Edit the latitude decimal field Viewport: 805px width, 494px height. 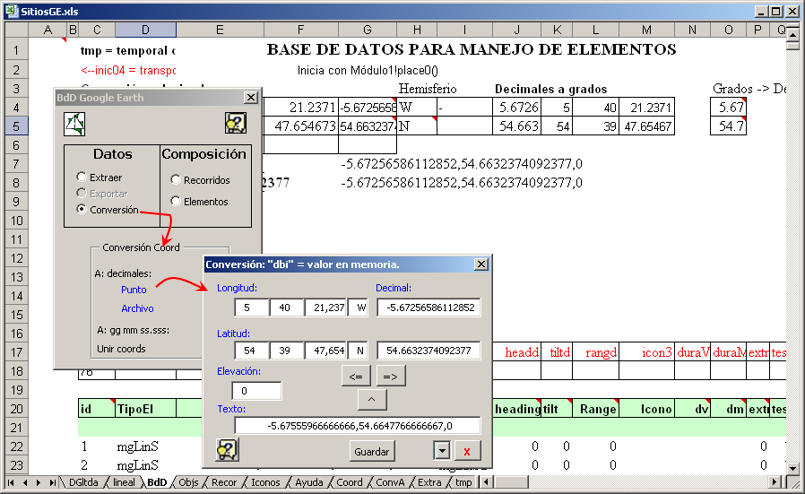click(429, 351)
